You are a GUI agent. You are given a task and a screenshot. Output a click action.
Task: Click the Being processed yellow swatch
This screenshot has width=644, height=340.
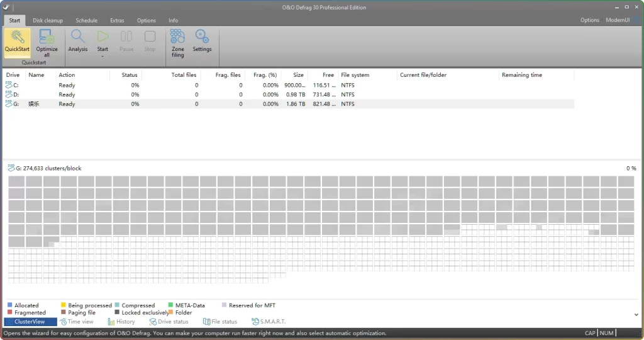point(64,305)
